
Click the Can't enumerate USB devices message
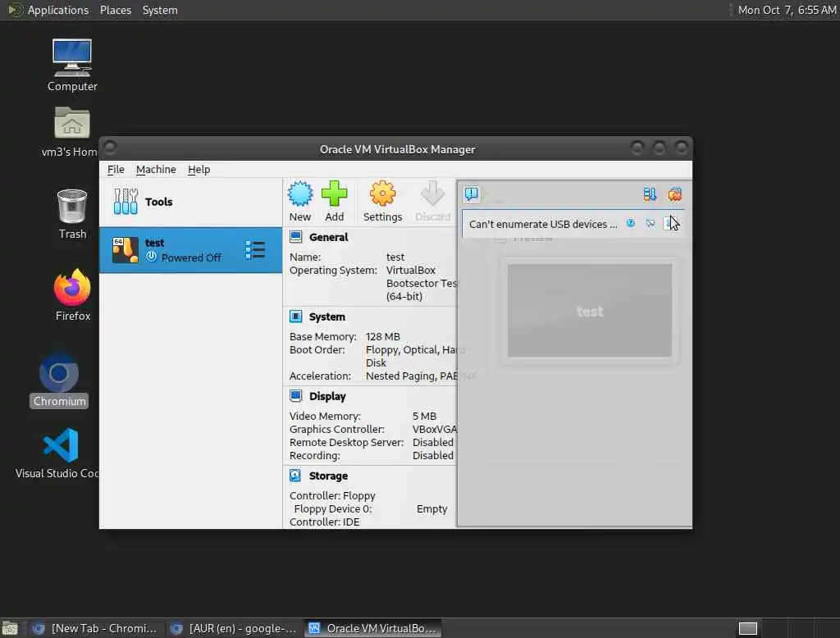coord(543,224)
